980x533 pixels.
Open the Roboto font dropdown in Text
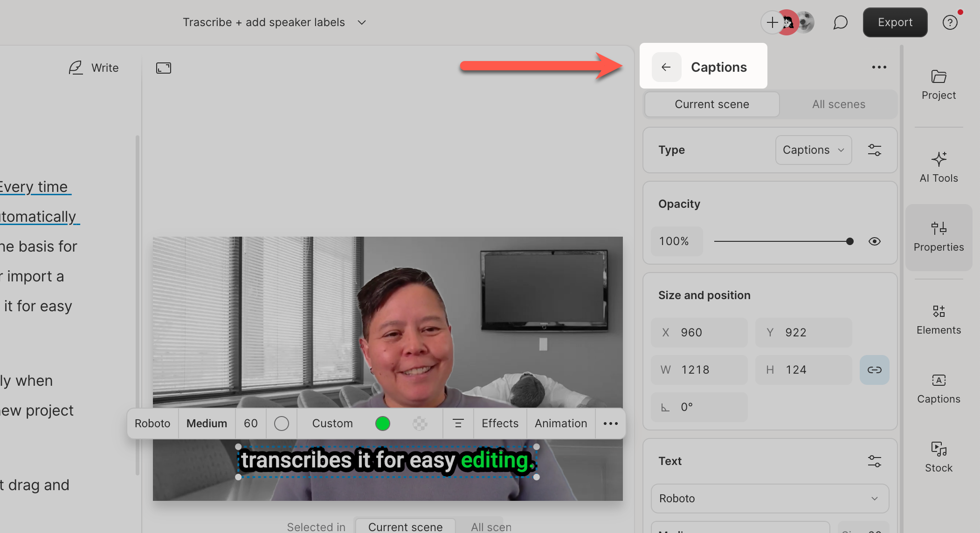pyautogui.click(x=769, y=498)
